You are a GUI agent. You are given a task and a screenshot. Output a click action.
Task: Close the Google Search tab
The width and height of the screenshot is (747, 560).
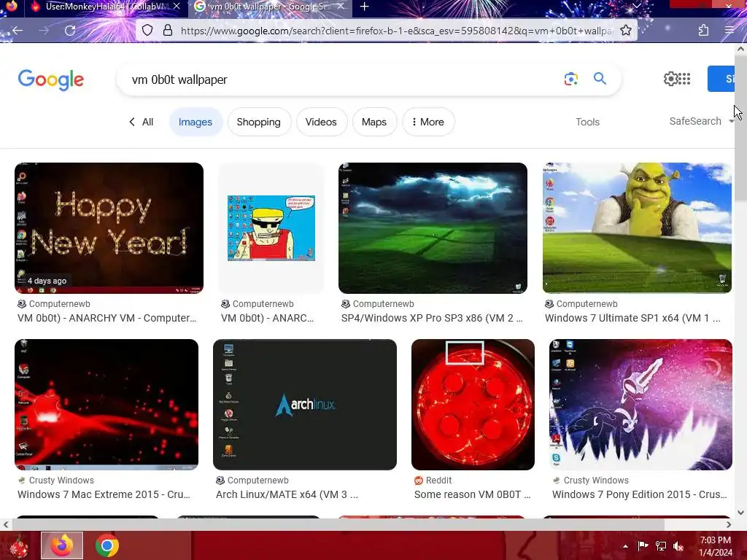pyautogui.click(x=341, y=7)
